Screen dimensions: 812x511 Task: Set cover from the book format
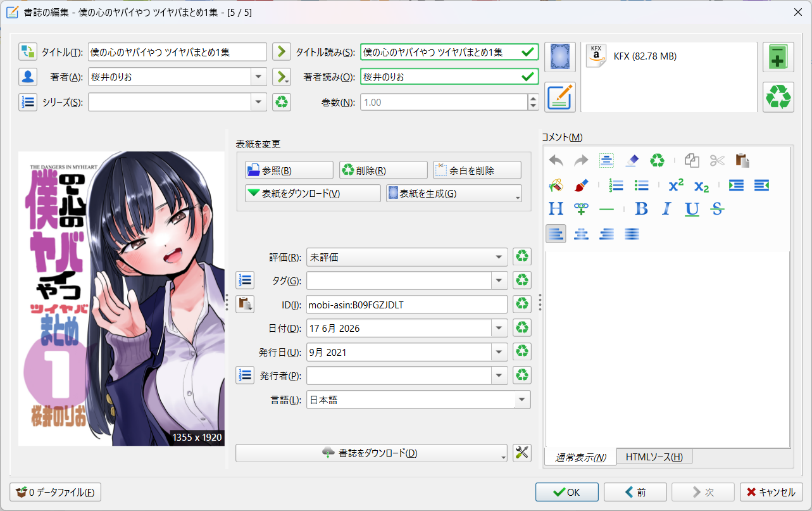(x=560, y=58)
